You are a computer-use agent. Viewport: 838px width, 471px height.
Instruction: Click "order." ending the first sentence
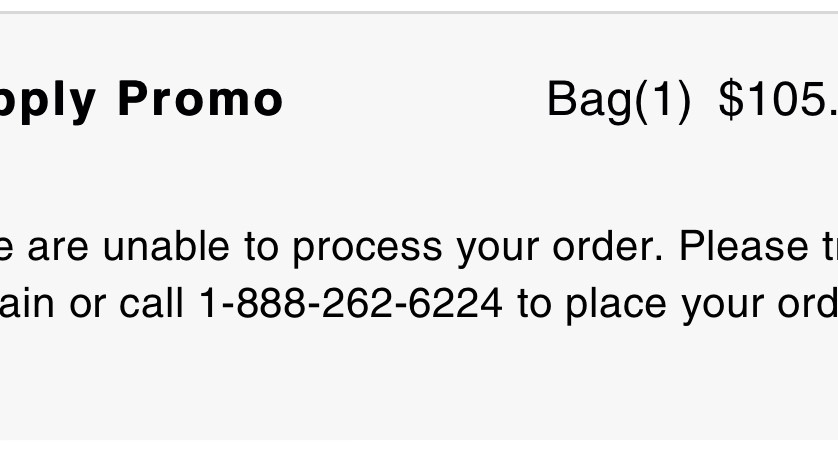click(x=608, y=246)
